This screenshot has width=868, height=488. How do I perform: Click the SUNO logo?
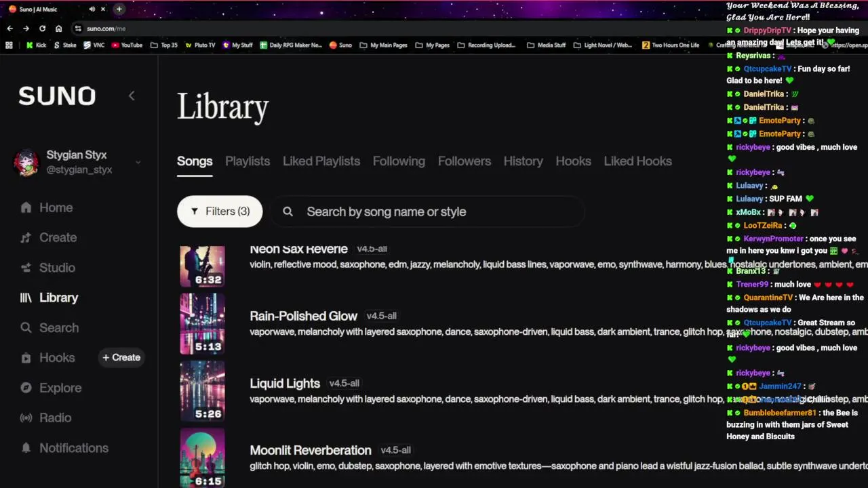point(57,96)
